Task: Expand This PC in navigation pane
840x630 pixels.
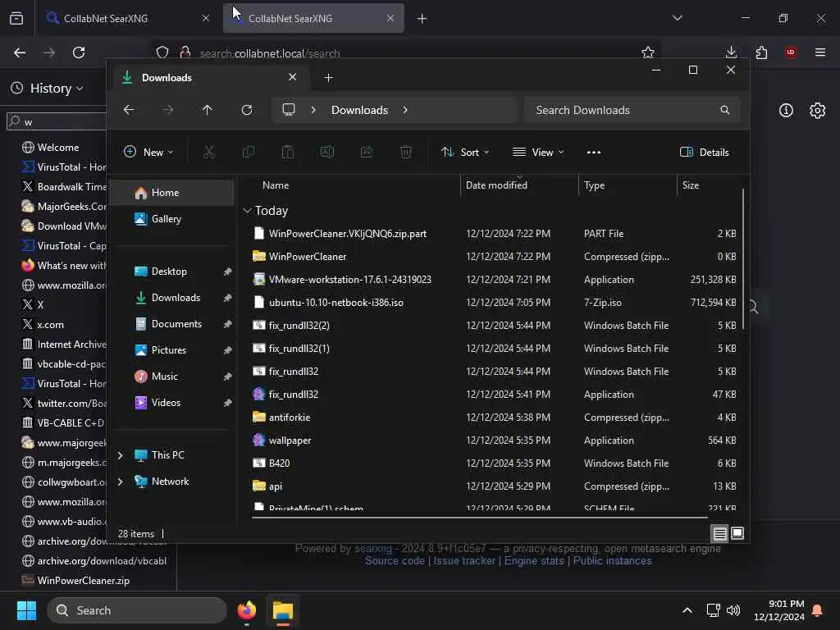Action: 121,455
